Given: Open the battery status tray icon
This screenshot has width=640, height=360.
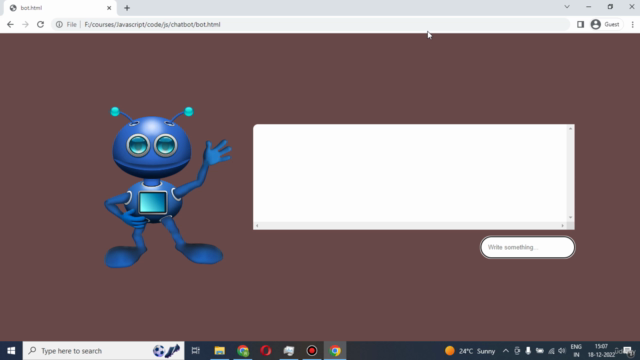Looking at the screenshot, I should pyautogui.click(x=540, y=351).
